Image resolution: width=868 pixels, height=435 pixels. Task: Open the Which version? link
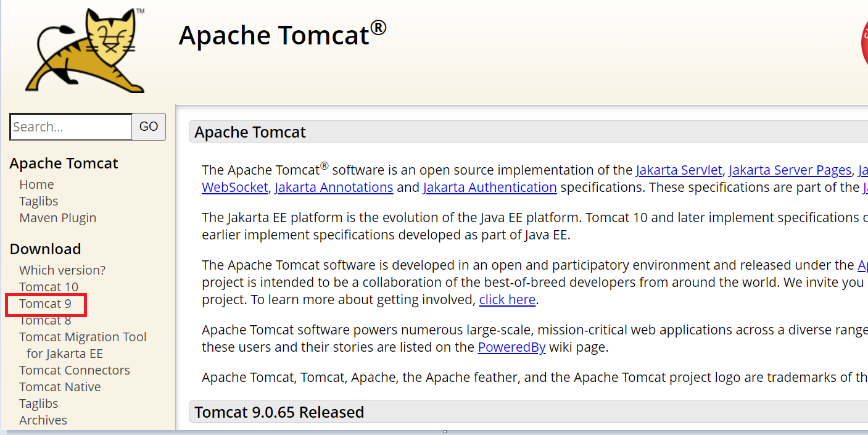pos(62,270)
